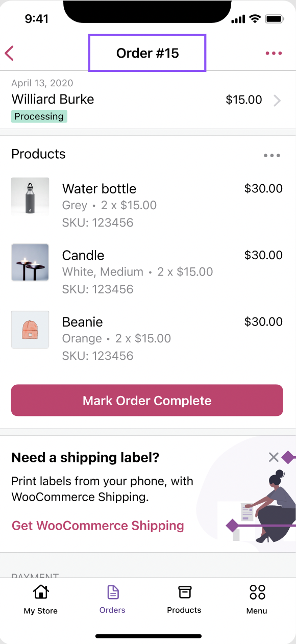Viewport: 296px width, 644px height.
Task: Open the Products box icon in bottom navigation
Action: pyautogui.click(x=184, y=592)
